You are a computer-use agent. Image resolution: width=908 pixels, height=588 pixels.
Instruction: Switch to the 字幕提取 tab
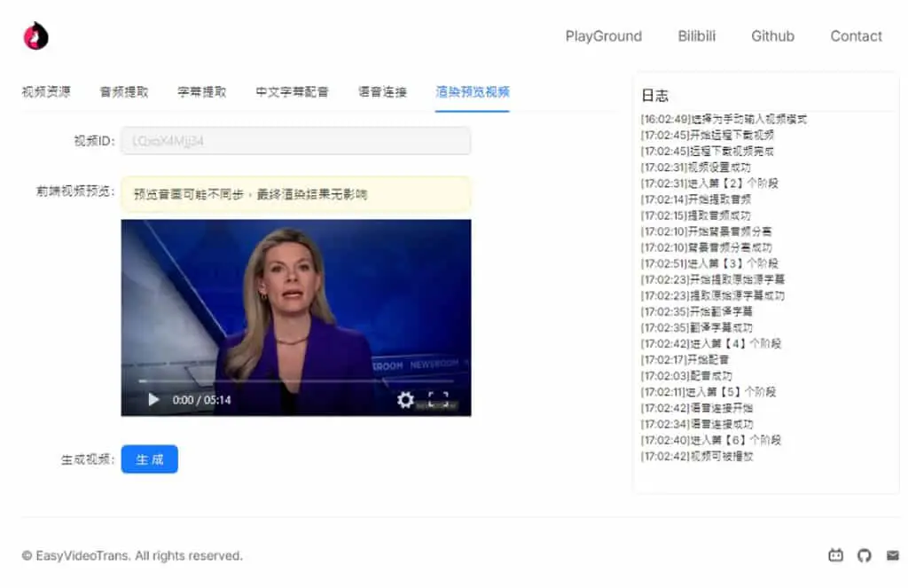(201, 91)
